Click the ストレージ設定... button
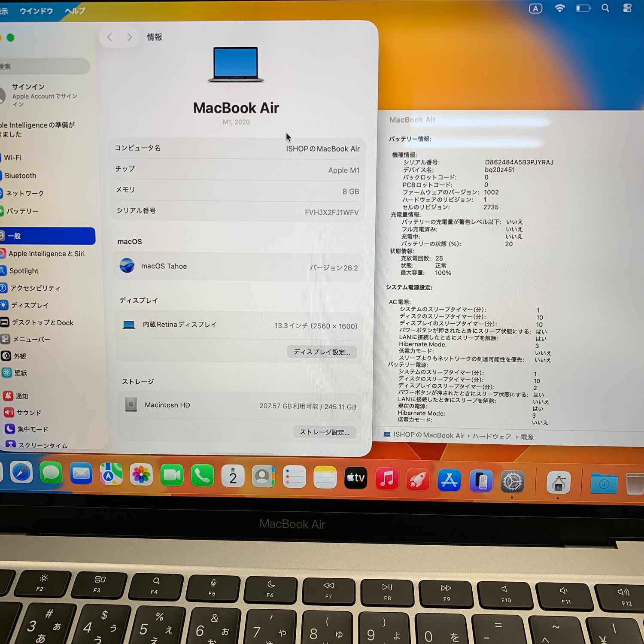Image resolution: width=644 pixels, height=644 pixels. click(x=325, y=432)
